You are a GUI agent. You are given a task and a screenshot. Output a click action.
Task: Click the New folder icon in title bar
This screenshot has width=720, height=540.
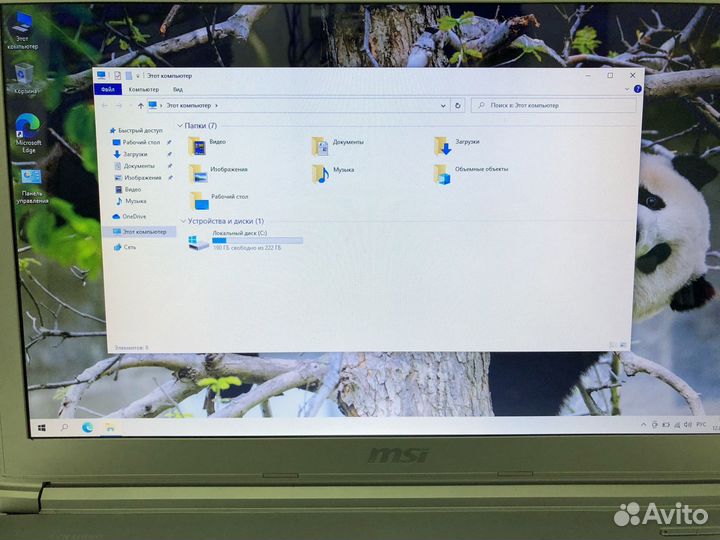point(129,76)
